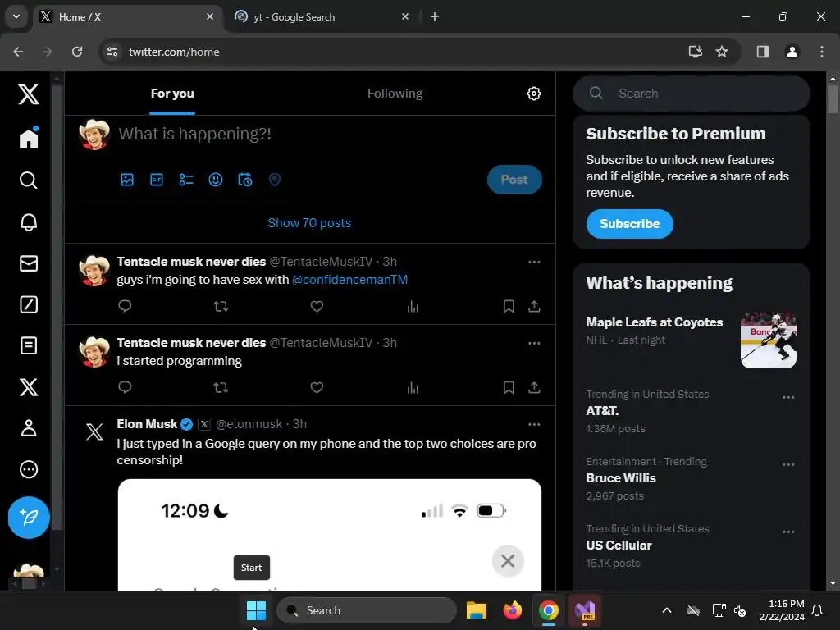The image size is (840, 630).
Task: Reply to the 'guys i'm going' post
Action: point(125,306)
